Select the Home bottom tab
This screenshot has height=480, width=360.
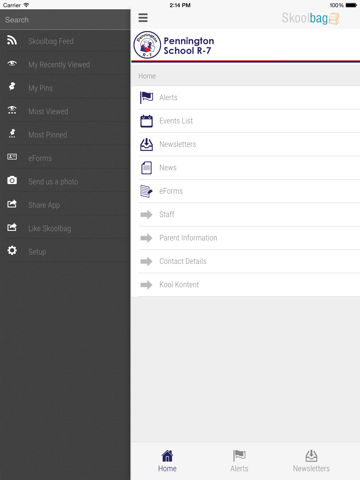[167, 461]
